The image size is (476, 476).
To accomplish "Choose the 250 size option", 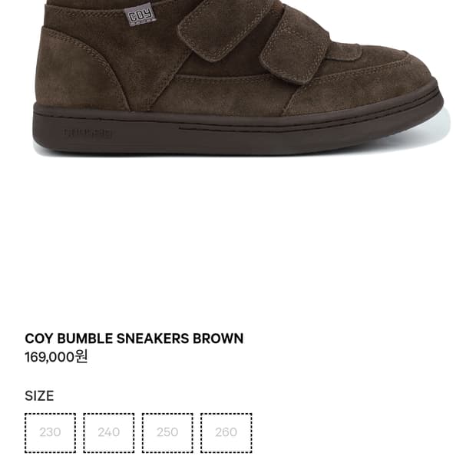I will pos(167,433).
